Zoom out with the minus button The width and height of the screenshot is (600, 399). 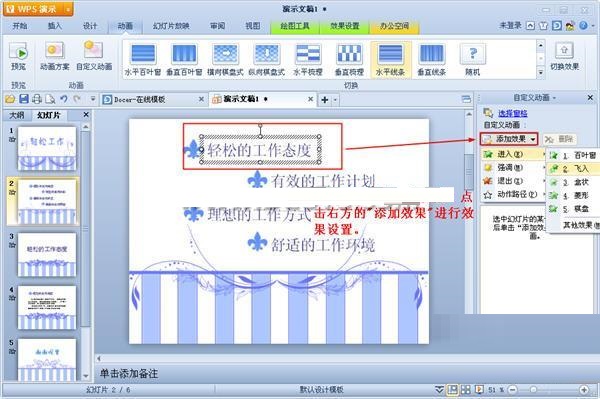pos(512,390)
